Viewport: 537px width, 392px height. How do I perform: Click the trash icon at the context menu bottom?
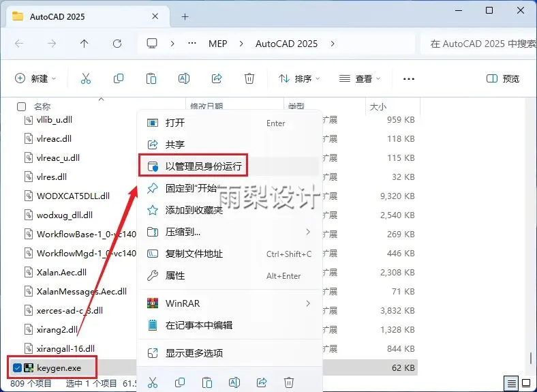pyautogui.click(x=289, y=382)
